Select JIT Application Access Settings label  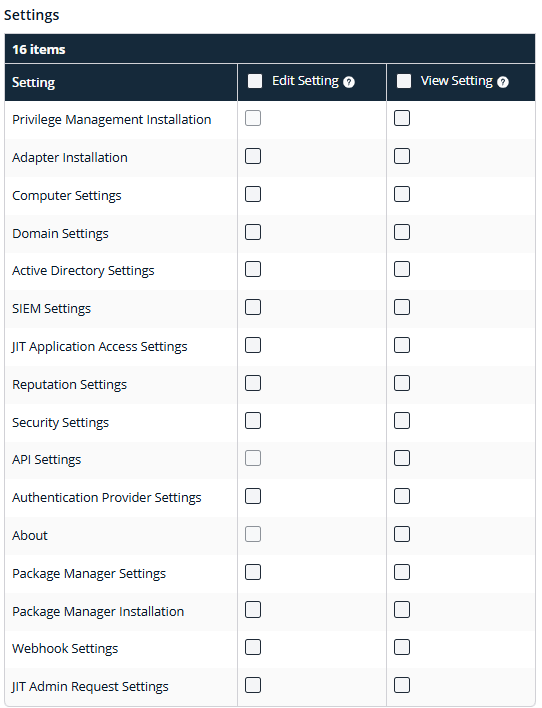click(x=99, y=346)
